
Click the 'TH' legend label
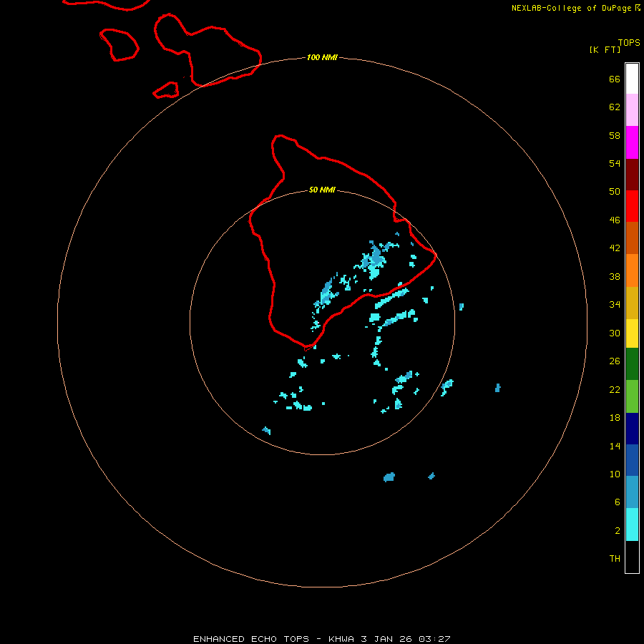click(x=615, y=559)
